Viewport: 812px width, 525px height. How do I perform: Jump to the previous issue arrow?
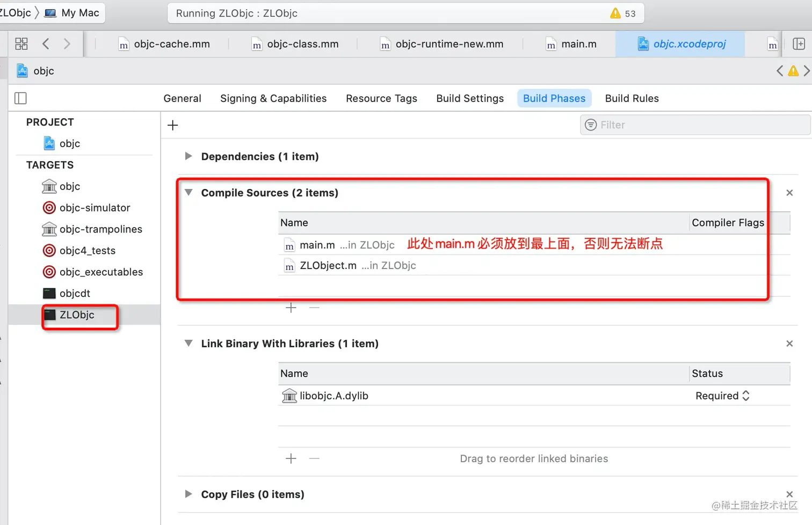point(780,71)
